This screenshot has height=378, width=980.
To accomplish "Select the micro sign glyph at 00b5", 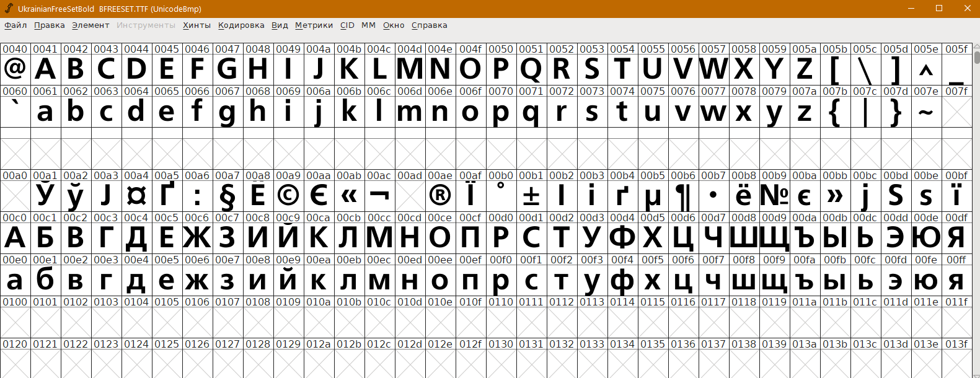I will (653, 196).
